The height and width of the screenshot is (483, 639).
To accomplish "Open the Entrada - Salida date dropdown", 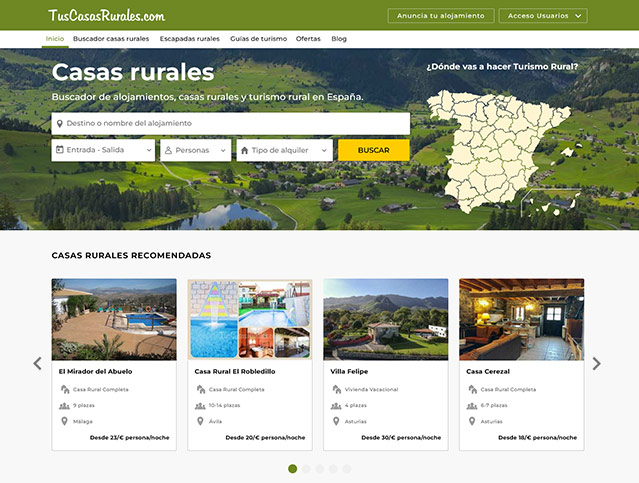I will (x=103, y=150).
